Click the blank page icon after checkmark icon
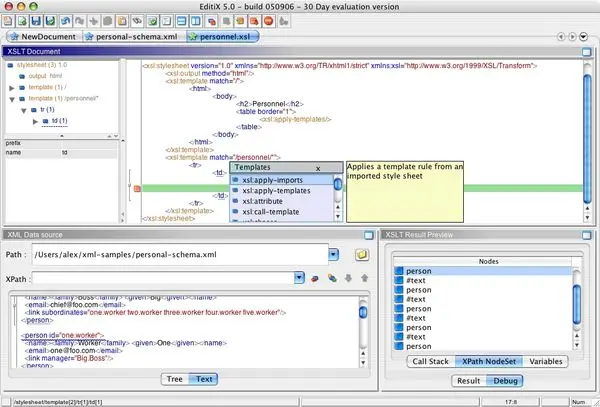This screenshot has height=407, width=600. pos(166,21)
